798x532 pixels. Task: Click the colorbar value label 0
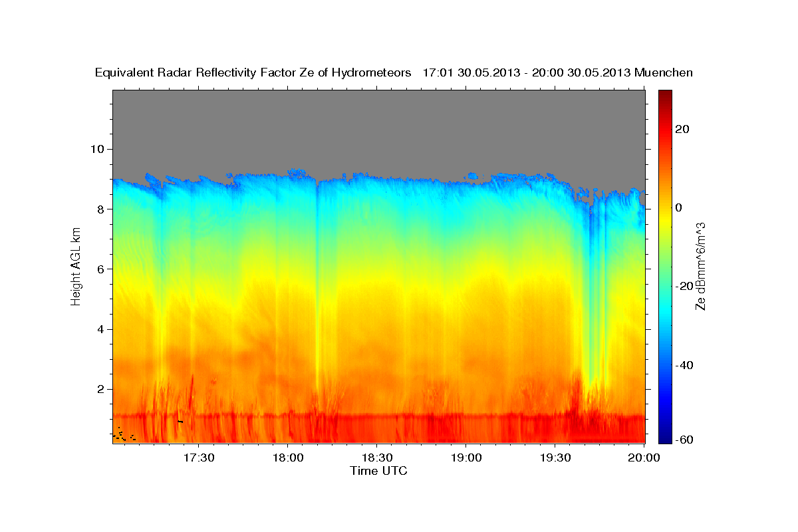[x=680, y=207]
